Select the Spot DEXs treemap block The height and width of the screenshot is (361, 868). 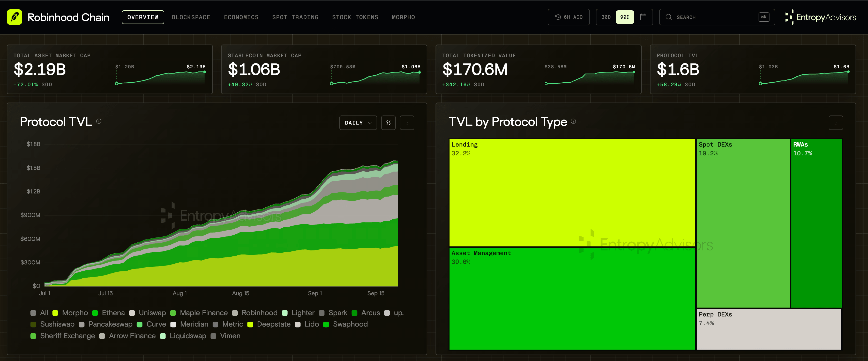(x=743, y=223)
